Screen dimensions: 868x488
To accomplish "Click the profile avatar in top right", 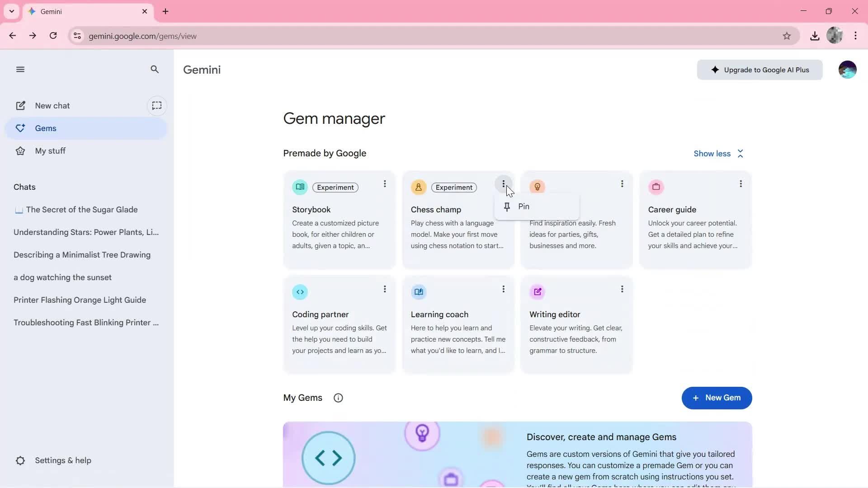I will pyautogui.click(x=848, y=69).
